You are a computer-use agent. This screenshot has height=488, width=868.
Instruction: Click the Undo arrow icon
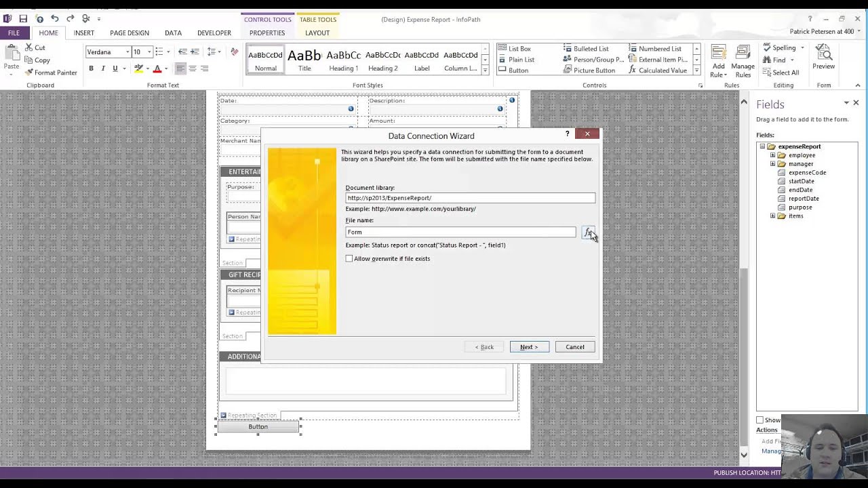click(54, 19)
